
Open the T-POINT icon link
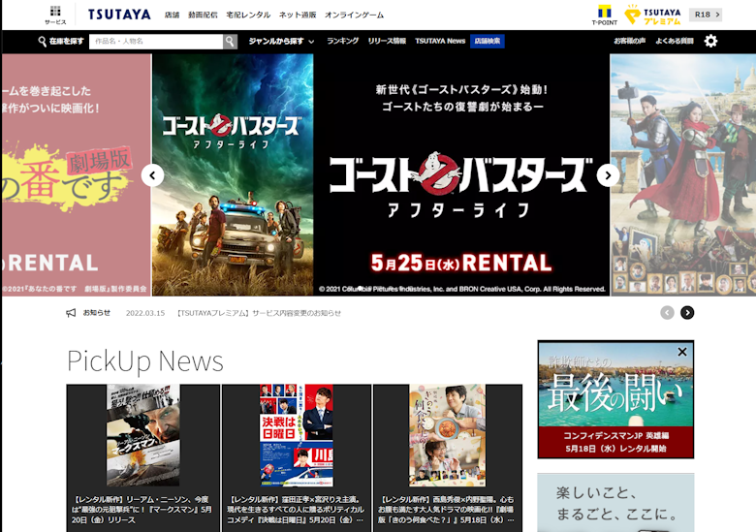[x=604, y=15]
